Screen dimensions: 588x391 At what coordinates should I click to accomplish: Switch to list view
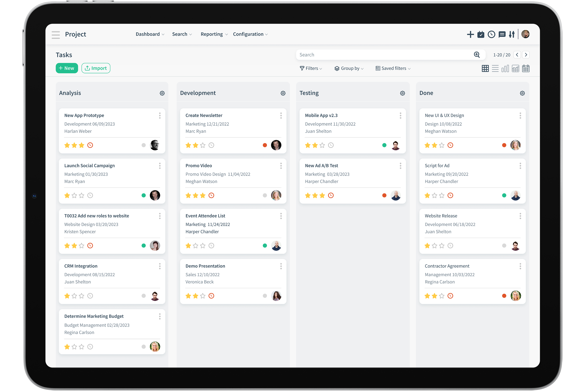495,68
